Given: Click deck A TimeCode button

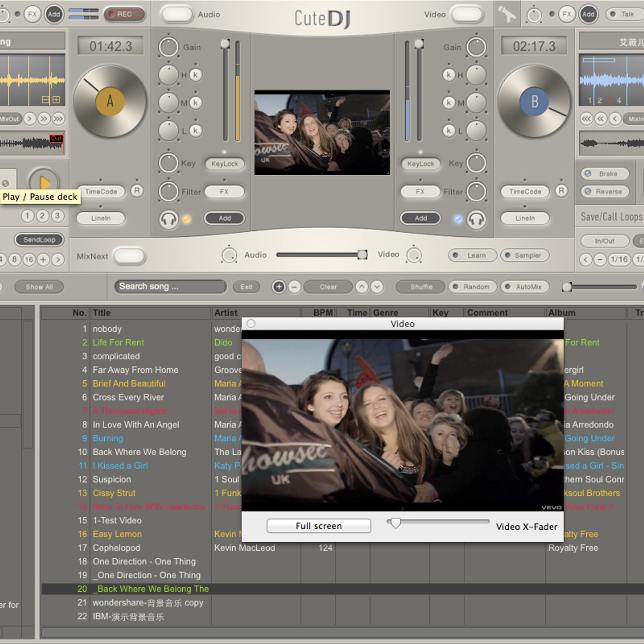Looking at the screenshot, I should coord(101,192).
